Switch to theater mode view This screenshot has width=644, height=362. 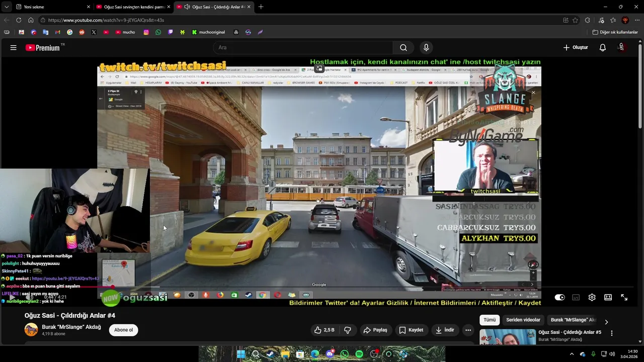[x=608, y=297]
